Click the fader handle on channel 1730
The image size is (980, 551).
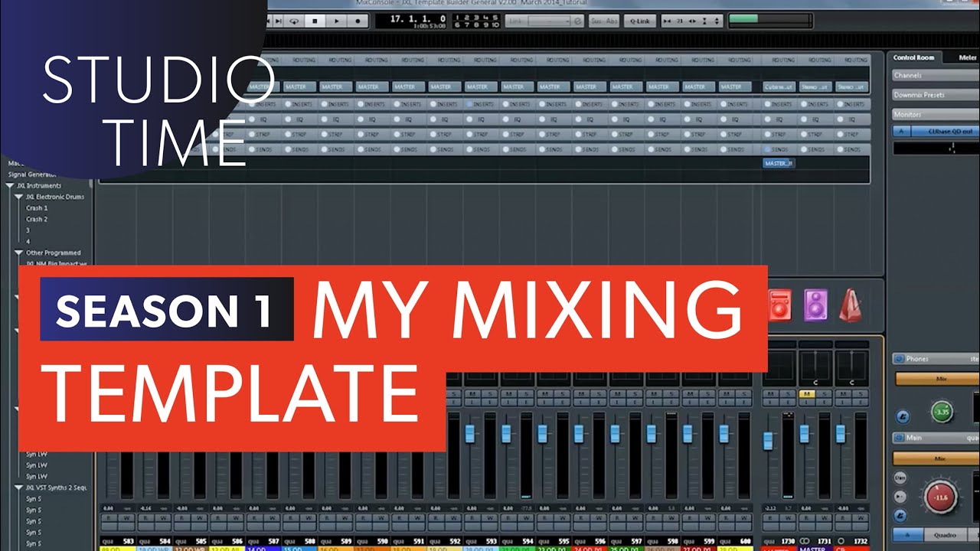click(768, 441)
